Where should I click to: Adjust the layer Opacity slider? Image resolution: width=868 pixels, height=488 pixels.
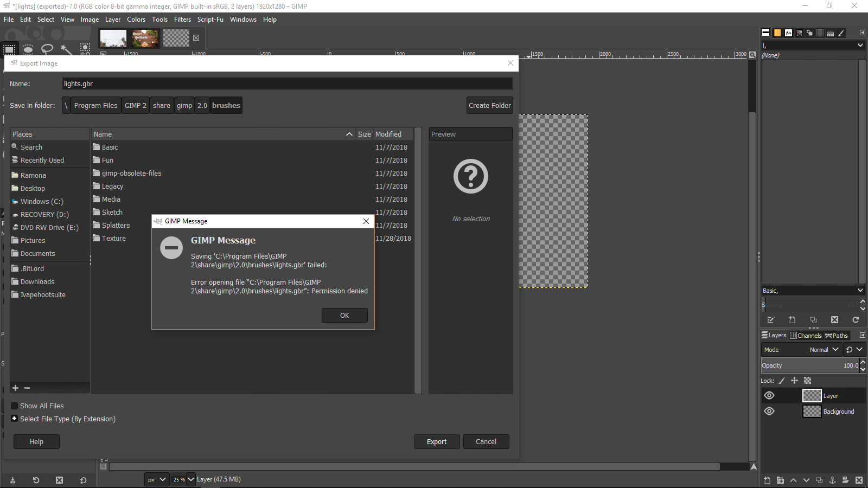pos(808,366)
